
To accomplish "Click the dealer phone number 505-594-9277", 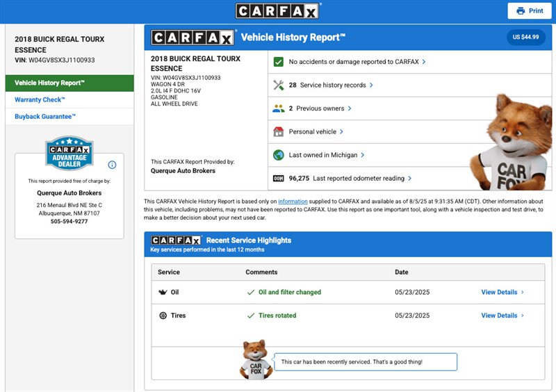I will 69,221.
